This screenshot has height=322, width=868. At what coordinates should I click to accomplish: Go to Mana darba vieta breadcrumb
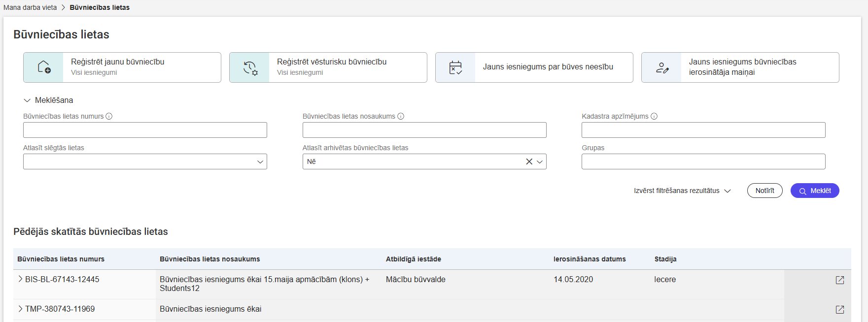(30, 7)
